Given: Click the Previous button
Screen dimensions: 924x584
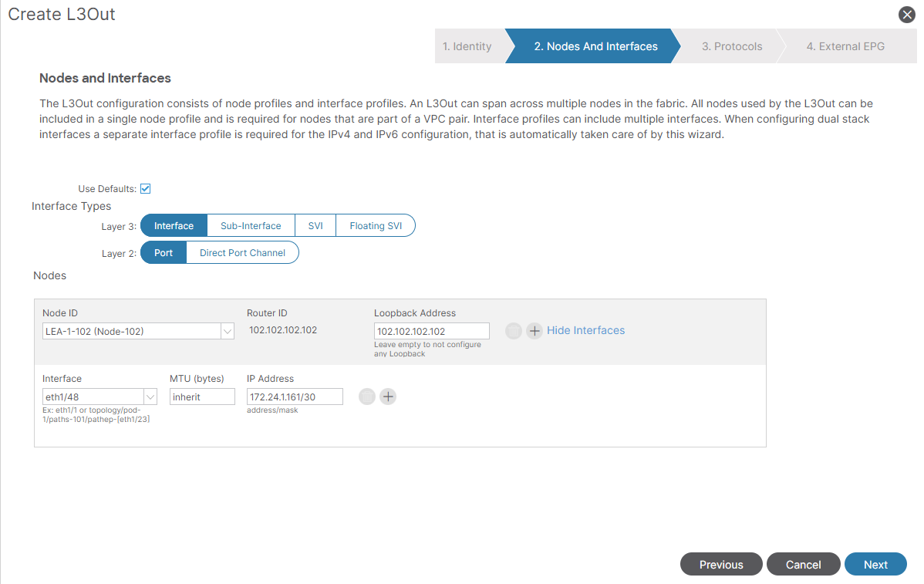Looking at the screenshot, I should tap(721, 565).
